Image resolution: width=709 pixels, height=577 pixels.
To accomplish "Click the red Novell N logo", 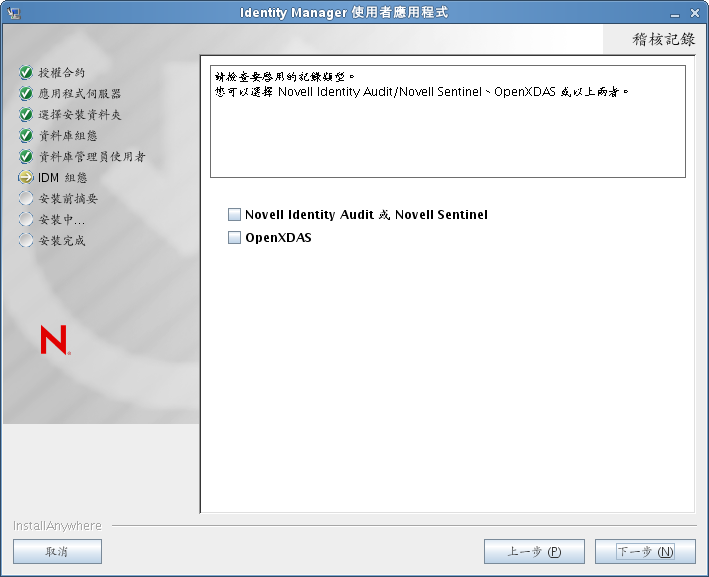I will point(55,340).
